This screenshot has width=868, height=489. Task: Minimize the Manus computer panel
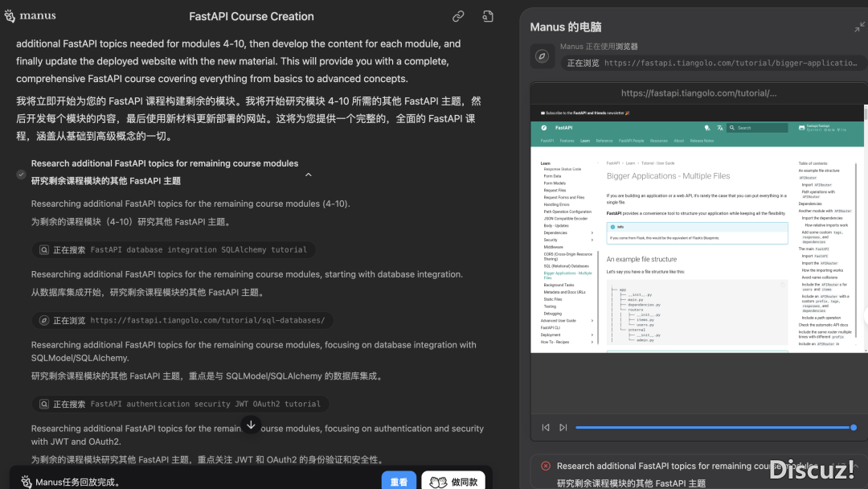859,27
